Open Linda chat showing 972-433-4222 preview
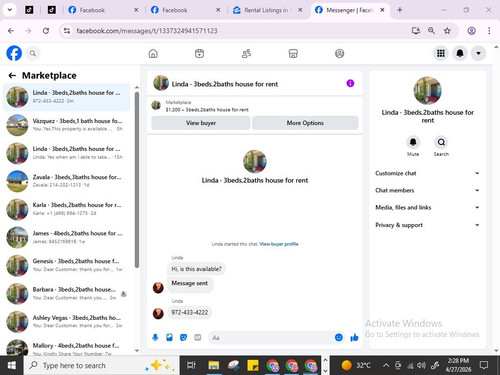500x375 pixels. (x=66, y=97)
